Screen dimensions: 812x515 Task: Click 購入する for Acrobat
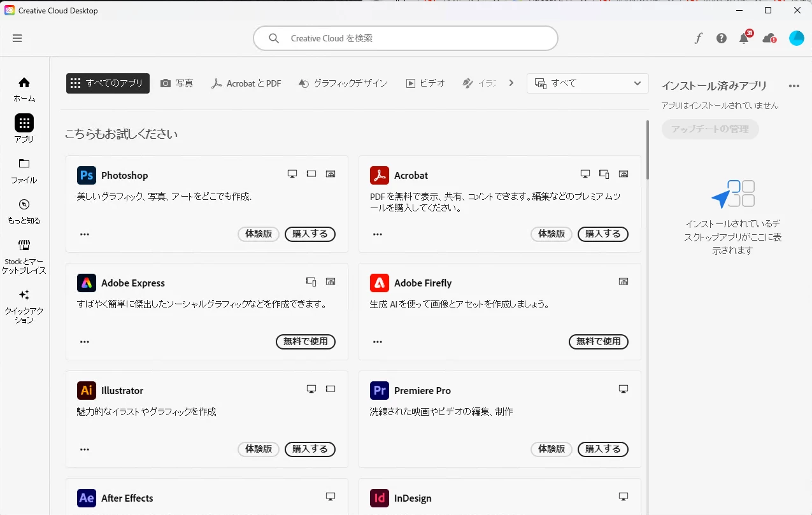pos(603,234)
